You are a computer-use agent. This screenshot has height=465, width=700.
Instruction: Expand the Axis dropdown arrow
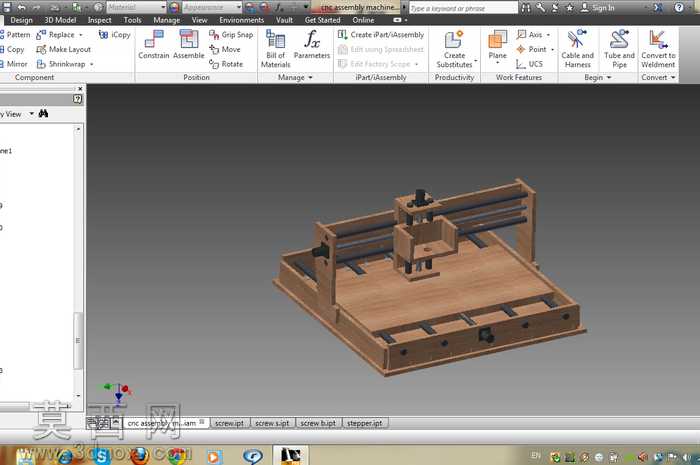[548, 35]
